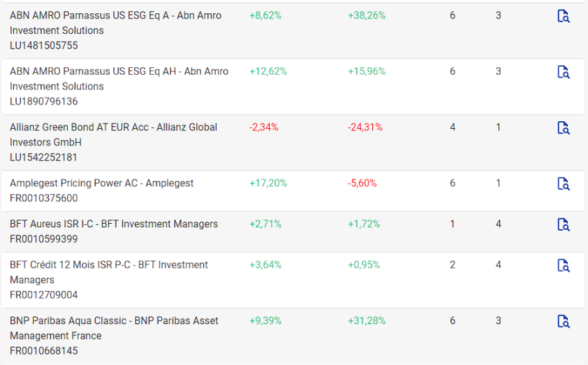Click document search icon for LU1890796136 fund
588x365 pixels.
click(x=563, y=72)
